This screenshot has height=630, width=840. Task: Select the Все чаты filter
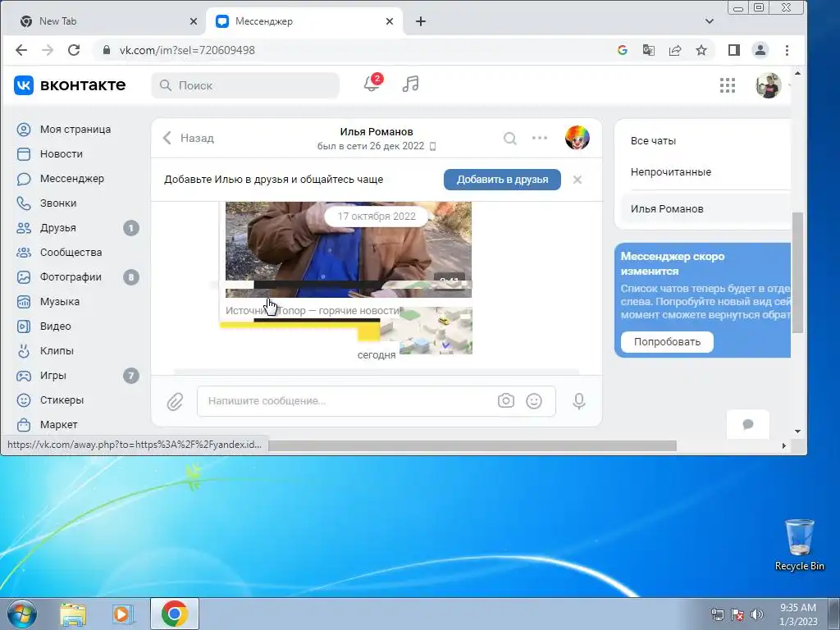tap(653, 141)
